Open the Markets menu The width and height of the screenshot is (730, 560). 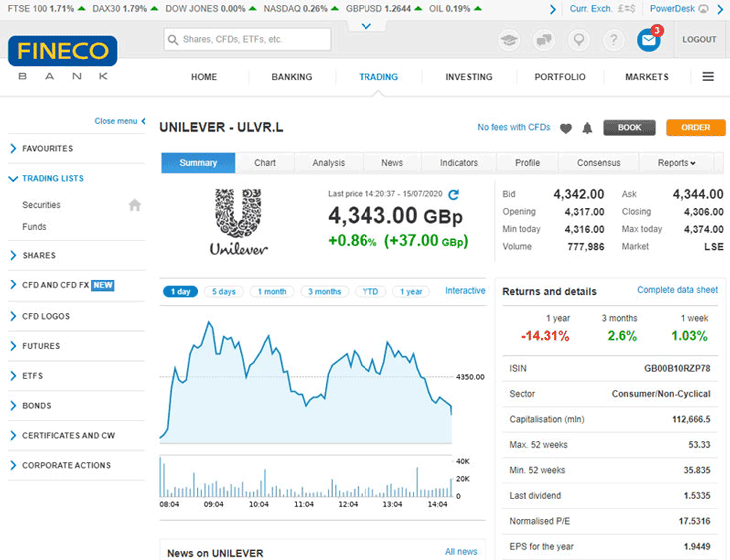point(647,77)
